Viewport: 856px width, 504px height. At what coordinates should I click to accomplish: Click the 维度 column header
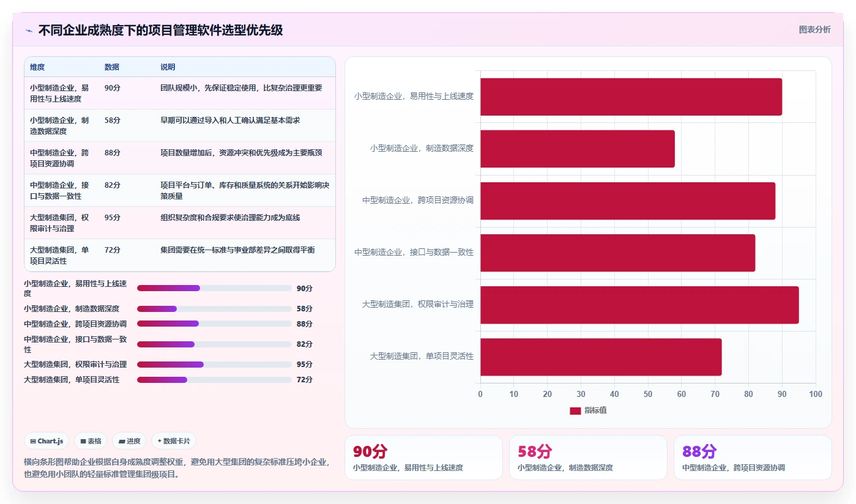point(37,67)
